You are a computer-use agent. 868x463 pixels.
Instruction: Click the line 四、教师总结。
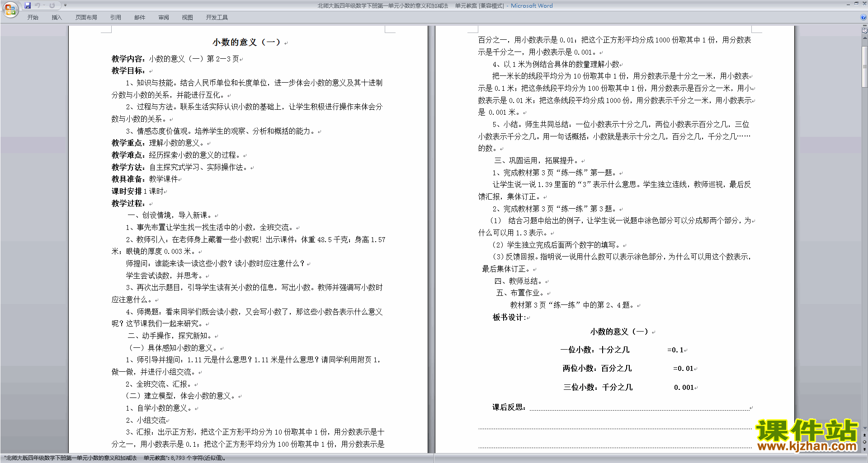click(x=519, y=281)
